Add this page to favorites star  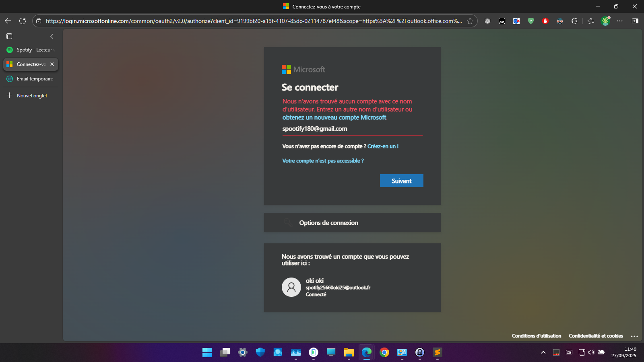tap(470, 21)
